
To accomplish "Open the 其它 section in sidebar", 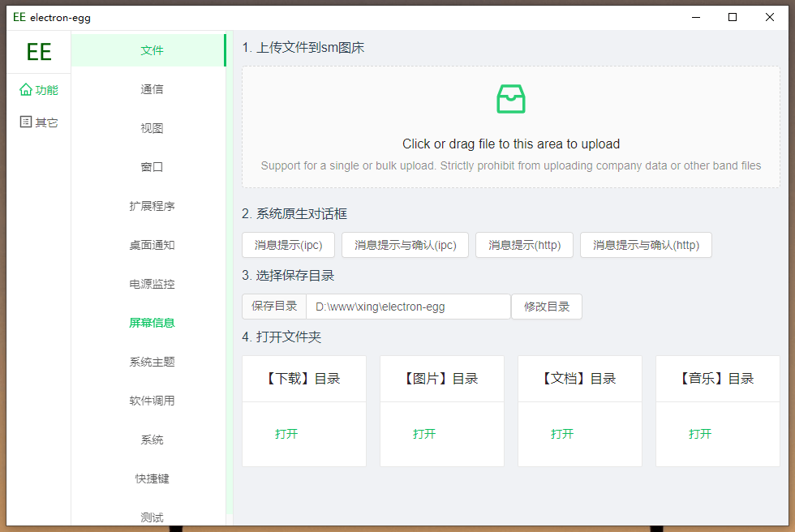I will coord(39,122).
